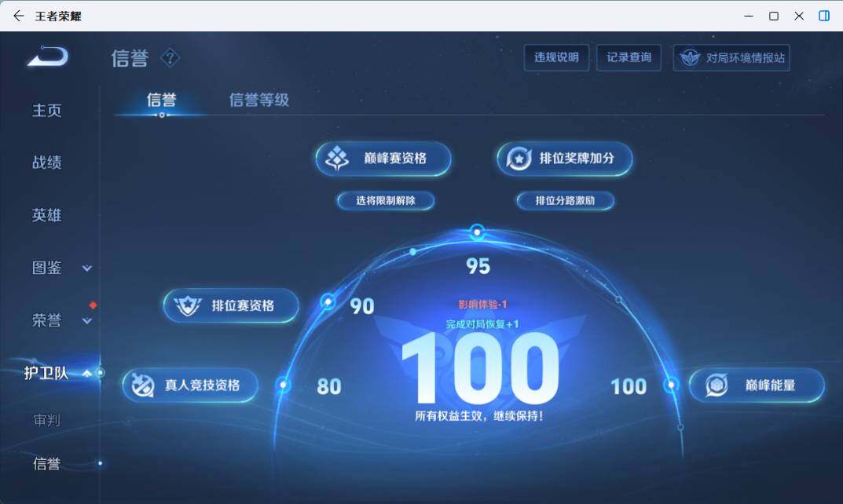Screen dimensions: 843x504
Task: Select the 信誉 tab
Action: click(161, 100)
